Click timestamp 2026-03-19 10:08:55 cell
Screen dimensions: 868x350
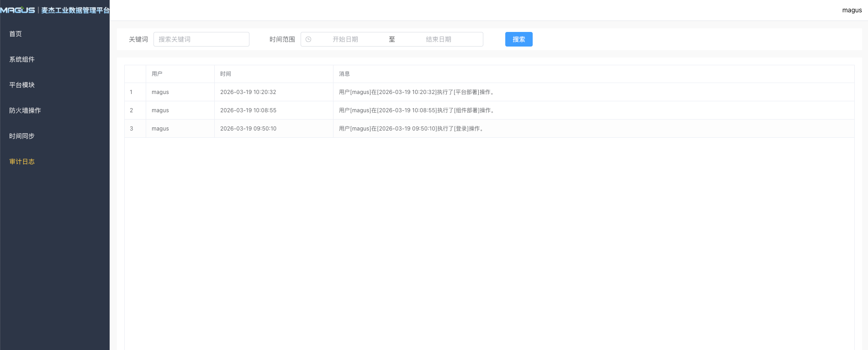tap(248, 110)
